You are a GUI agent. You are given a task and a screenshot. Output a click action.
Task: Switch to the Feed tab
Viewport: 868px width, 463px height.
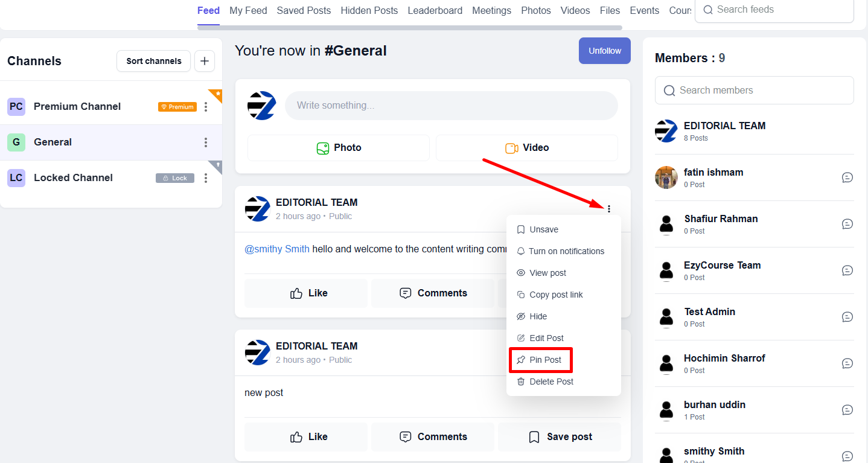click(208, 10)
